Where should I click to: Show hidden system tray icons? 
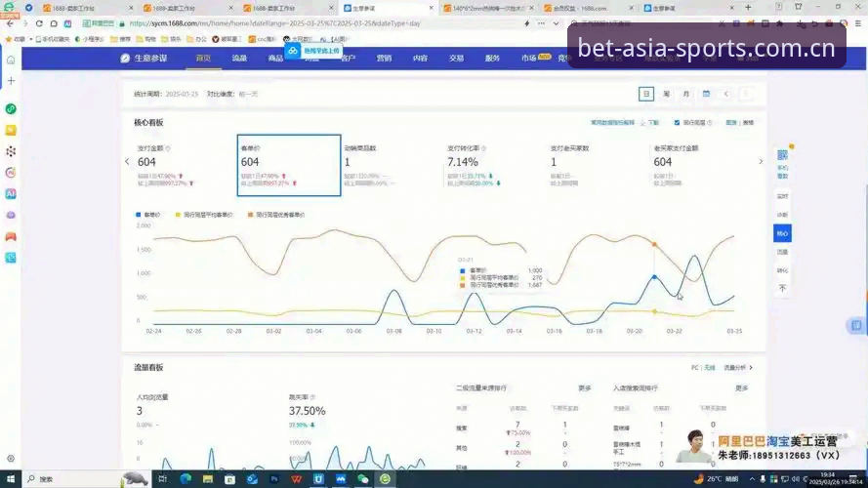[752, 479]
